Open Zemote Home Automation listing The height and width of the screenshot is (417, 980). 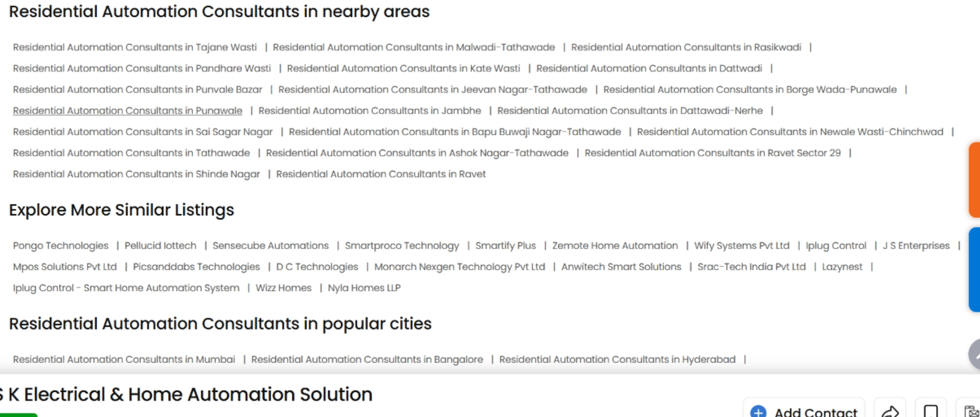(x=615, y=246)
